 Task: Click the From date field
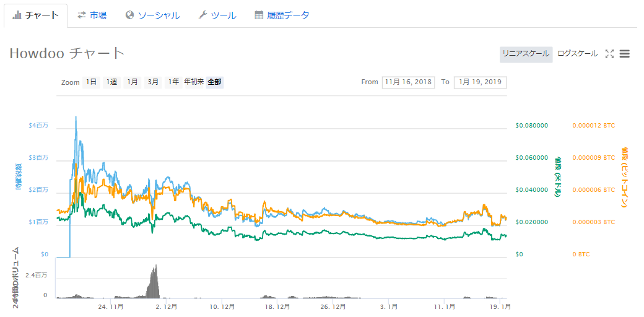(408, 82)
